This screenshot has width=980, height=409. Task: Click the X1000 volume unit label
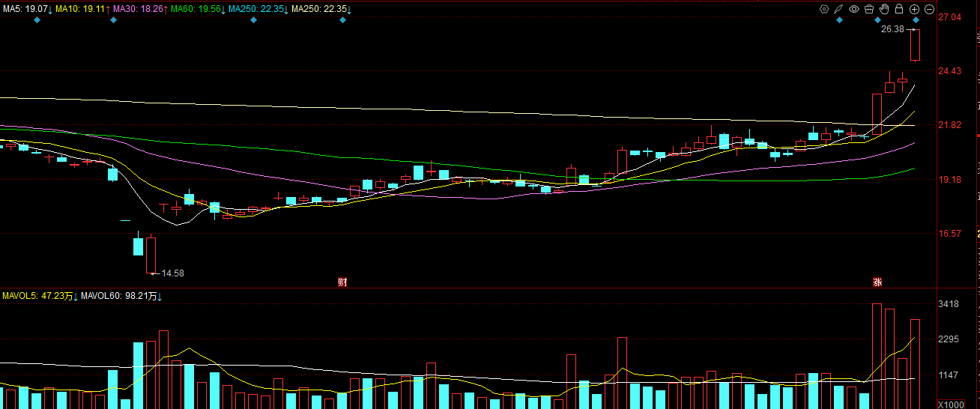point(952,404)
